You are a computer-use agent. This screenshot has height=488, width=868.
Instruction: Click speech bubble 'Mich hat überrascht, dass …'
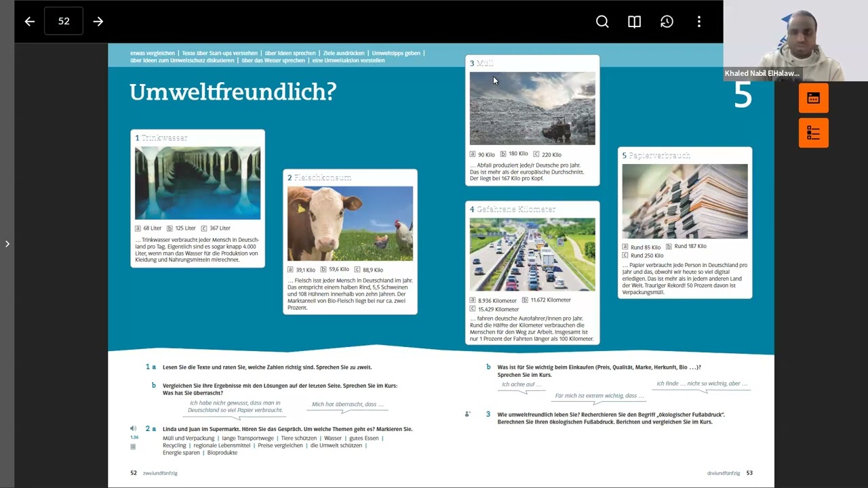pos(348,405)
